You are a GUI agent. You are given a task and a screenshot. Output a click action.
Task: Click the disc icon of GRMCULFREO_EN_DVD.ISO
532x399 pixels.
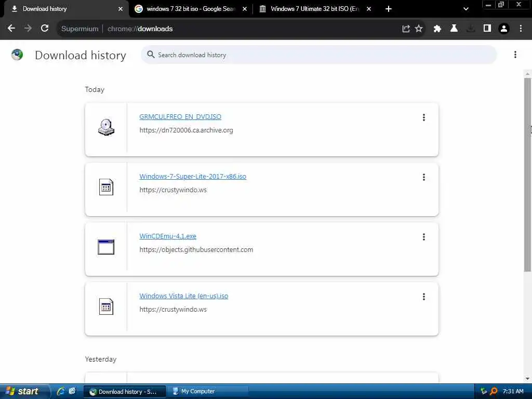(x=106, y=127)
